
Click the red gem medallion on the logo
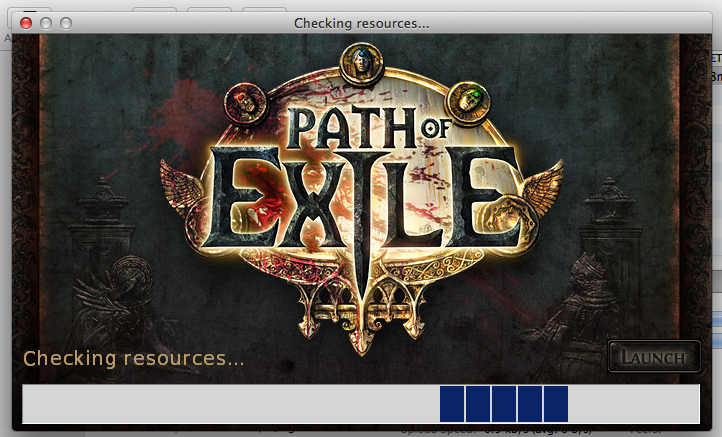tap(245, 103)
